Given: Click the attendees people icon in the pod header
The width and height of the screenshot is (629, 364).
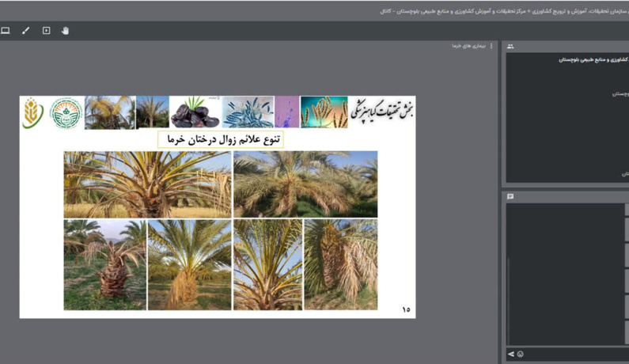Looking at the screenshot, I should point(510,47).
